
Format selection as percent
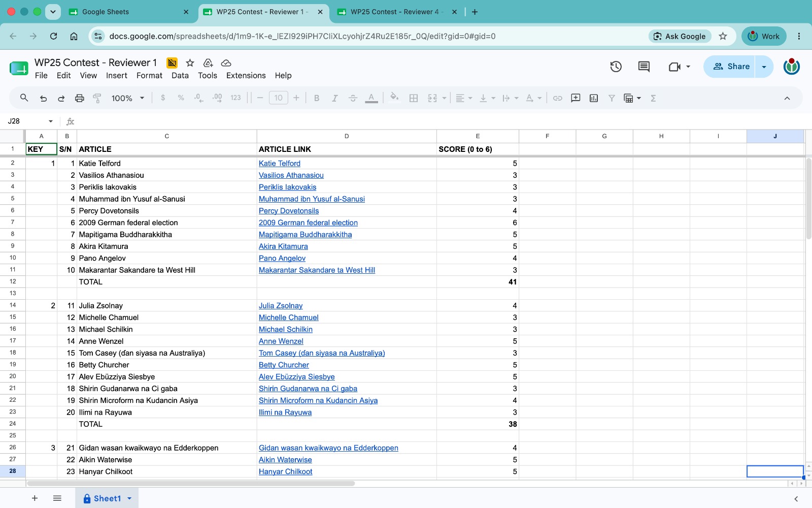(181, 98)
